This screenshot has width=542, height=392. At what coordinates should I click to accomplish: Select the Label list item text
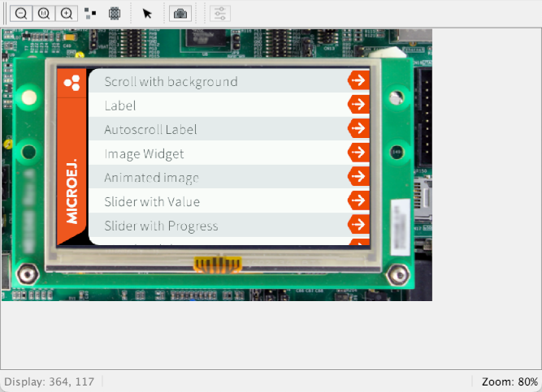pos(120,106)
